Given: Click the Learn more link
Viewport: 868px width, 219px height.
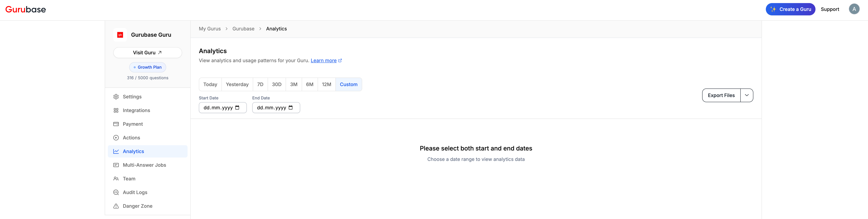Looking at the screenshot, I should click(x=323, y=60).
